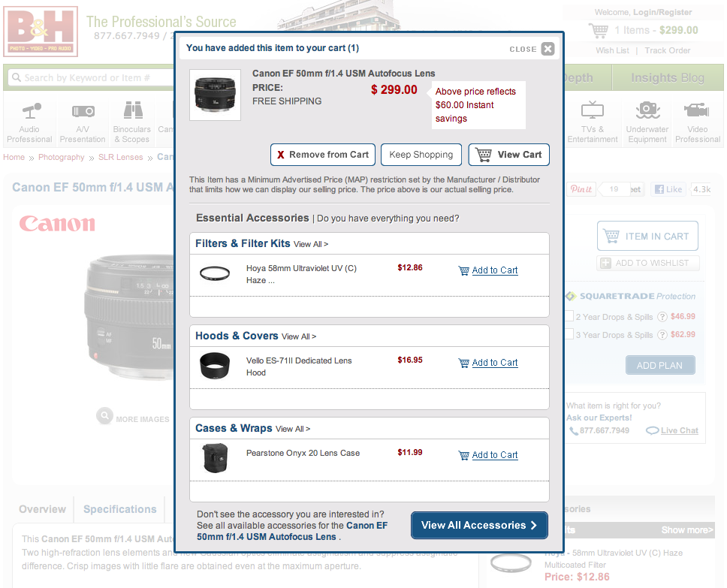Click the 1 Items - $299.00 cart summary

click(x=656, y=30)
